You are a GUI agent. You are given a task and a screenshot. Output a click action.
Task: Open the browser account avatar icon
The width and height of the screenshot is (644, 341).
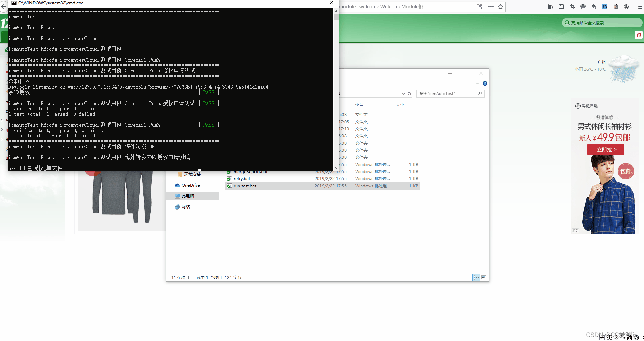(626, 7)
